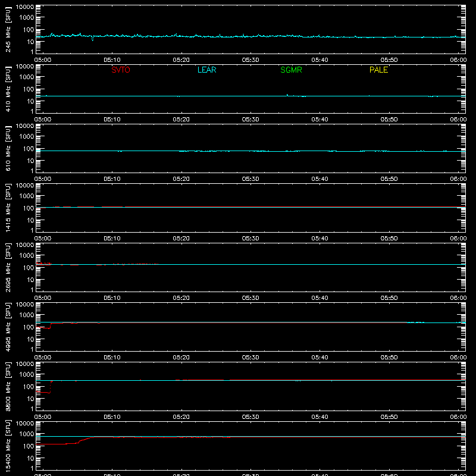Click 05:30 tick label of 610 MHz panel
Image resolution: width=476 pixels, height=476 pixels.
pyautogui.click(x=250, y=179)
